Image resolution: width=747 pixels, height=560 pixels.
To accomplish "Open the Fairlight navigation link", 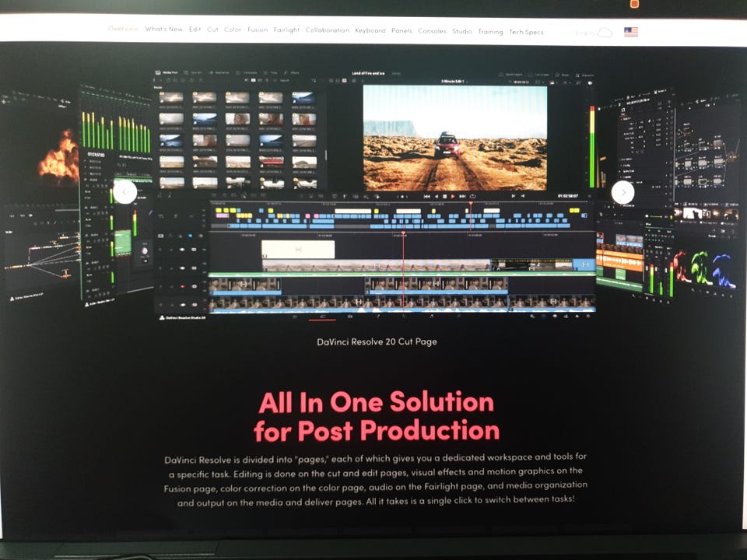I will (286, 30).
